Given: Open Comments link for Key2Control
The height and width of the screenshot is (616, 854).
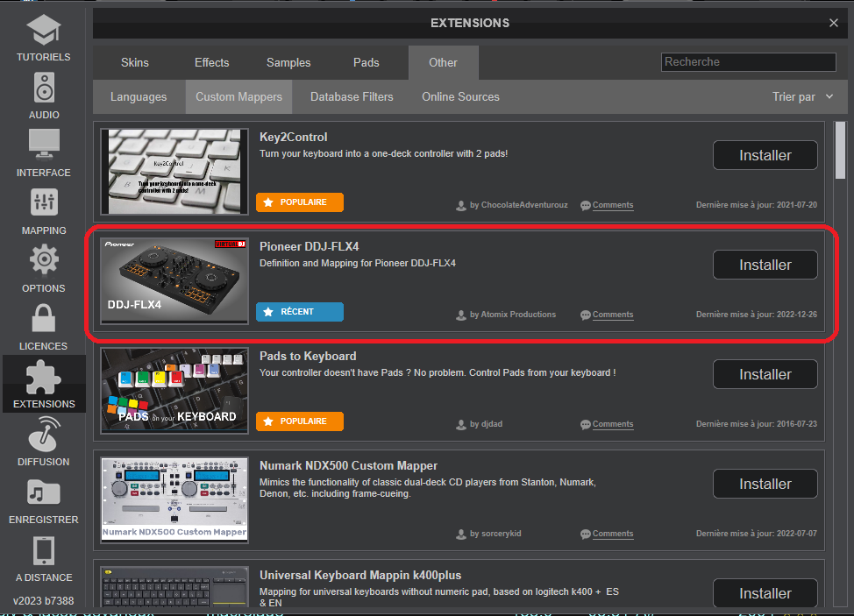Looking at the screenshot, I should tap(613, 205).
